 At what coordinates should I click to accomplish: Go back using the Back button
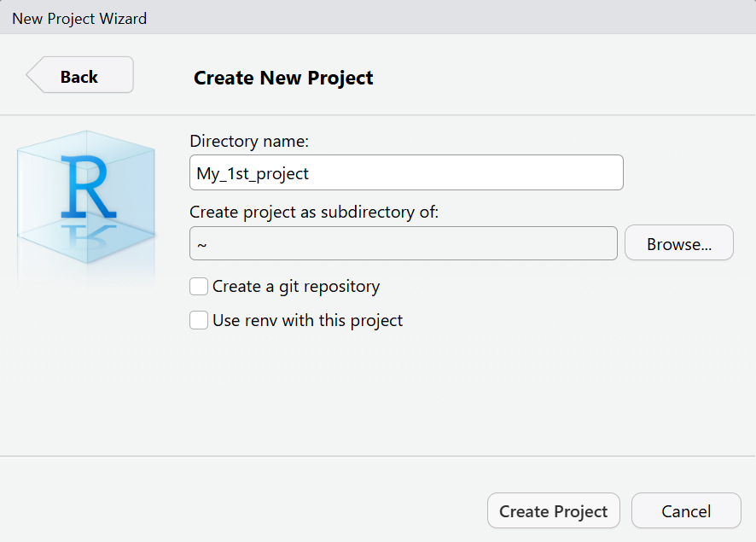79,76
